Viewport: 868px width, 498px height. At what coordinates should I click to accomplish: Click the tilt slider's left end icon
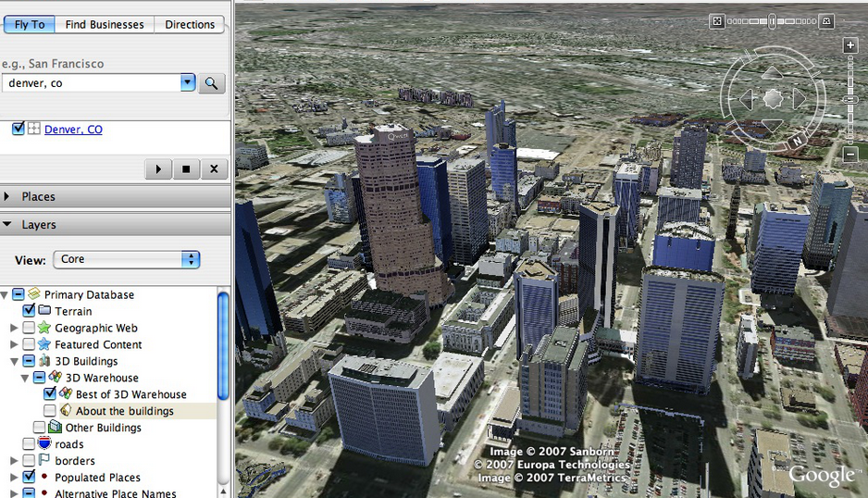coord(717,21)
